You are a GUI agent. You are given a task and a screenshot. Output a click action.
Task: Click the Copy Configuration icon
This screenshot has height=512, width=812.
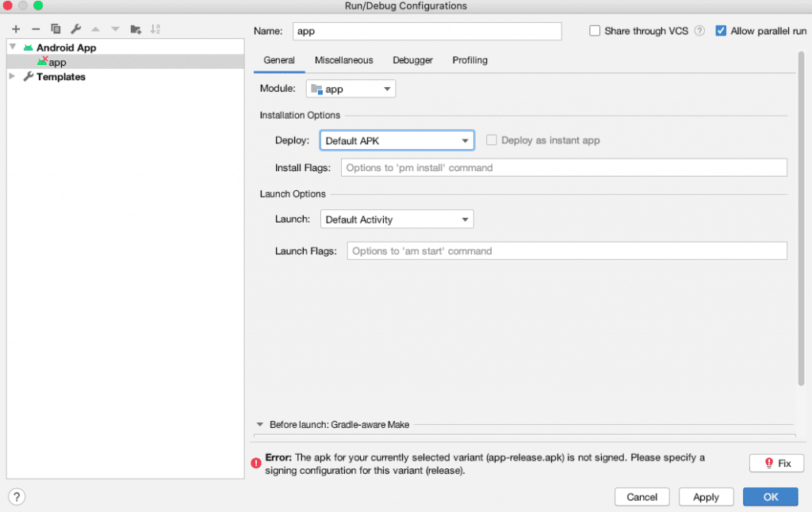tap(56, 29)
